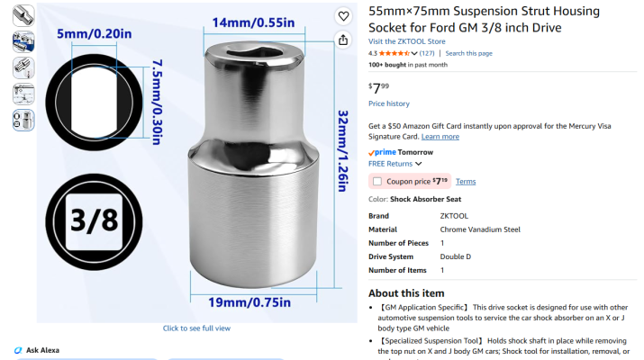Image resolution: width=644 pixels, height=360 pixels.
Task: Enable the Coupon price checkbox
Action: [377, 182]
